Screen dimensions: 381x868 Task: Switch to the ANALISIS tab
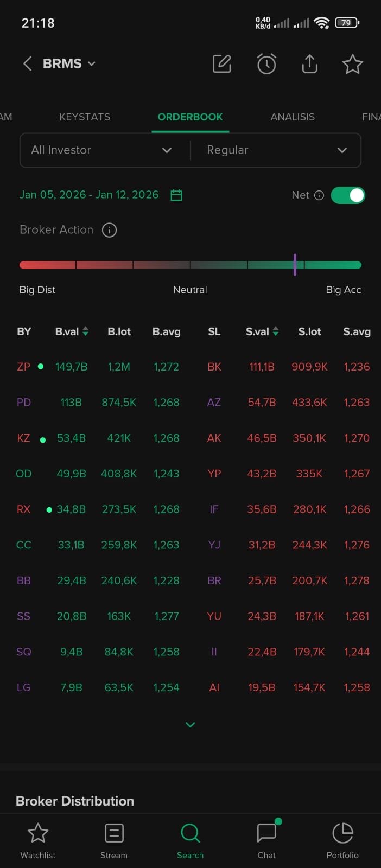click(293, 117)
